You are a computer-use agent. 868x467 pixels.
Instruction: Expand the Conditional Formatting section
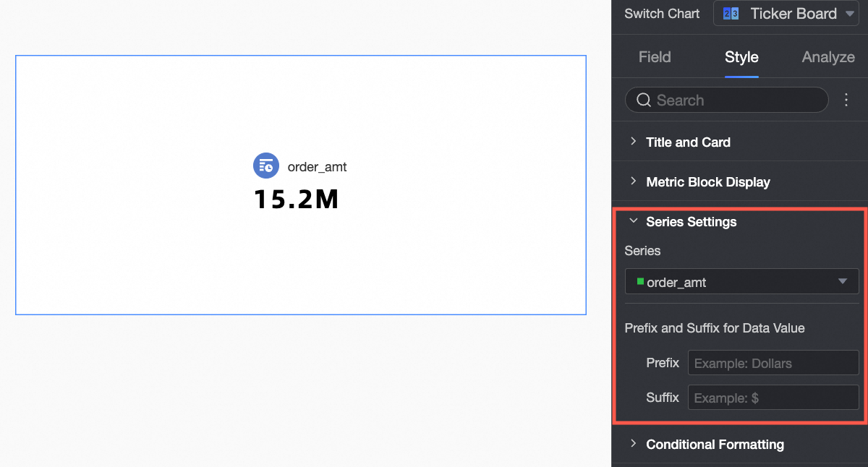(x=739, y=445)
